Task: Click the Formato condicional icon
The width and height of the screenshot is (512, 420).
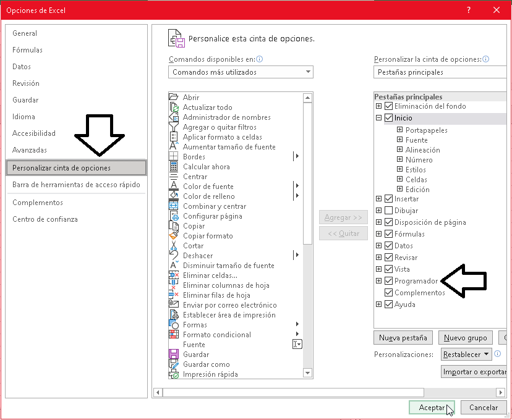Action: pos(174,334)
